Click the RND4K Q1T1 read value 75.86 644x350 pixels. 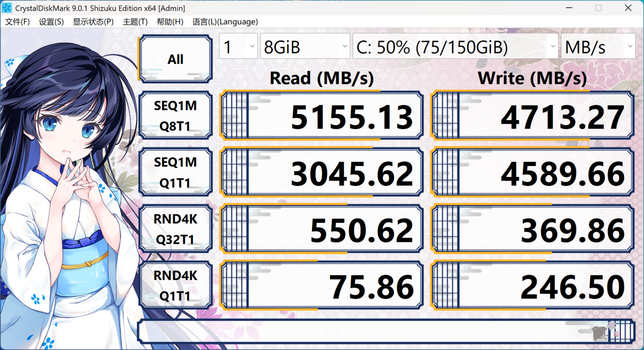(x=322, y=286)
